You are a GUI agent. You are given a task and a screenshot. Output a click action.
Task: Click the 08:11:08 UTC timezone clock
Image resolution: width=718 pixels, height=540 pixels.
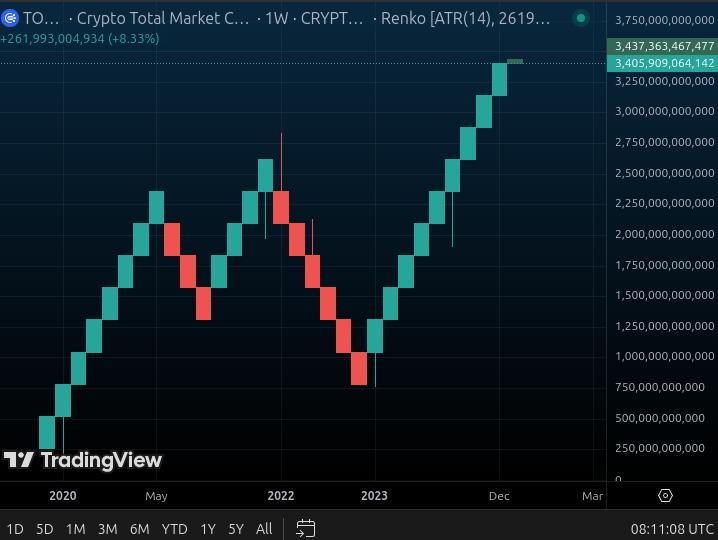672,529
